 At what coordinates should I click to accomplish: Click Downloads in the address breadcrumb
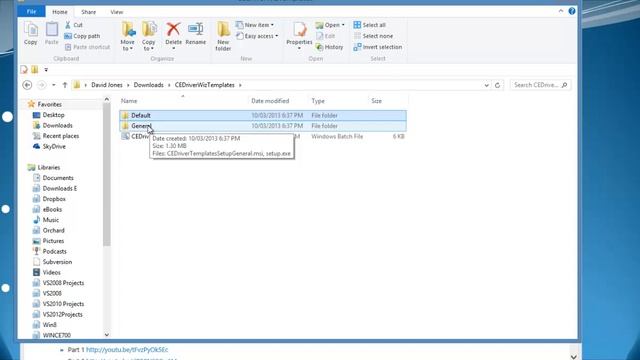(x=149, y=85)
